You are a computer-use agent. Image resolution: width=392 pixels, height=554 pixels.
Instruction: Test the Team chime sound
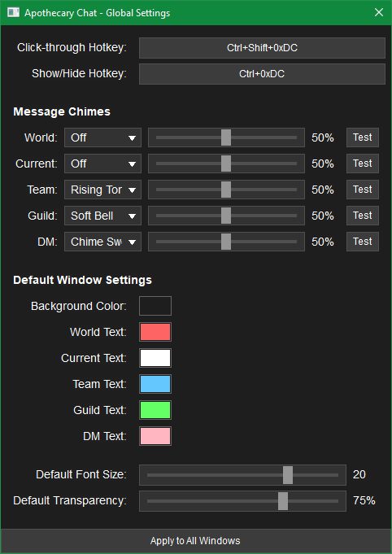(363, 190)
